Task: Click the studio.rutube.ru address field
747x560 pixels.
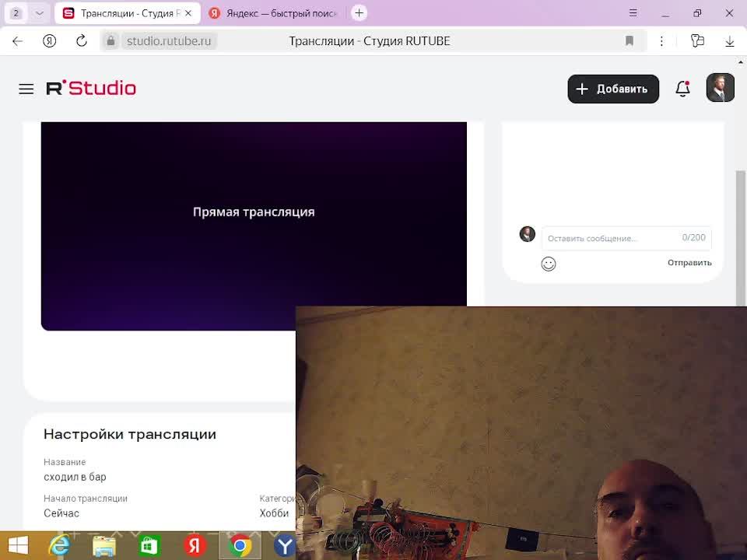Action: (169, 41)
